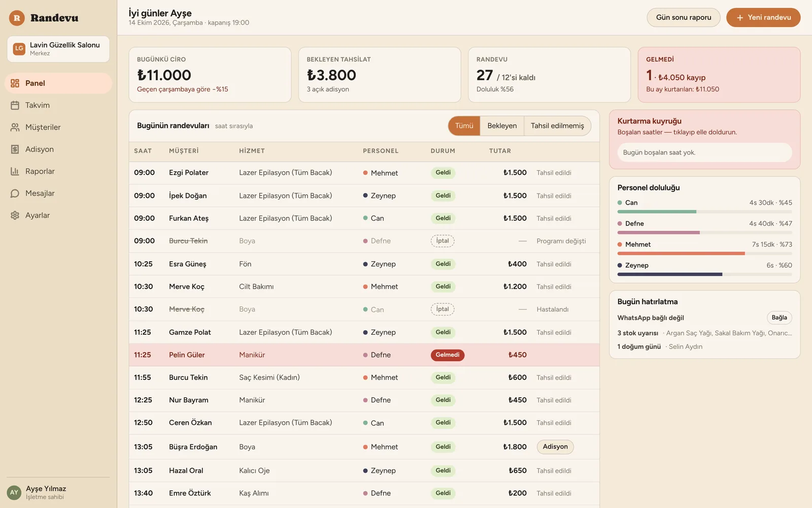Create a new appointment with Yeni randevu
Viewport: 812px width, 508px height.
pos(763,18)
